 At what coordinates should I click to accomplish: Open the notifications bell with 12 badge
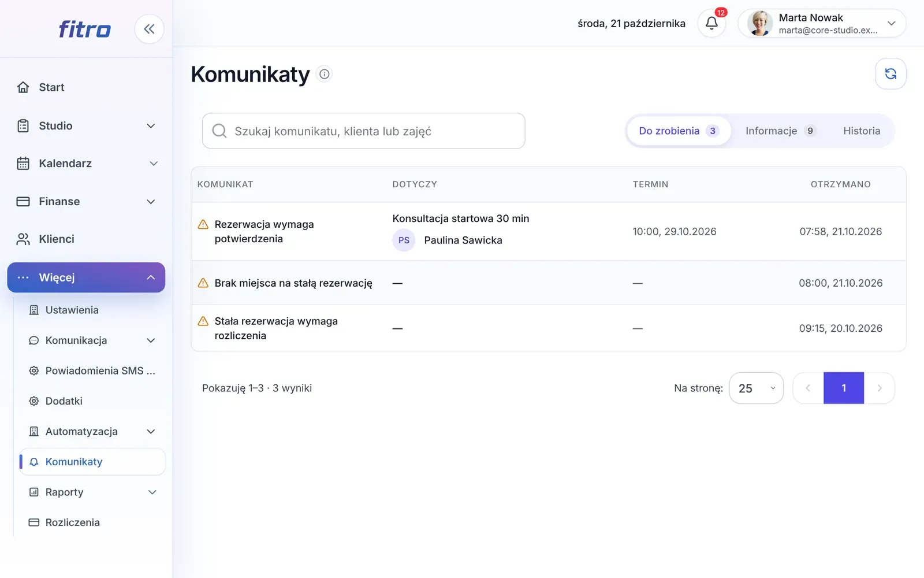coord(711,23)
